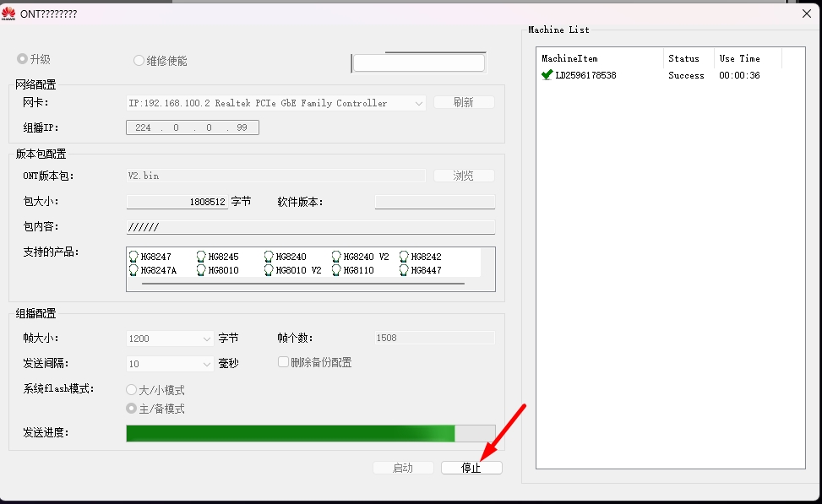
Task: Click the HG8447 product bulb icon
Action: click(404, 270)
